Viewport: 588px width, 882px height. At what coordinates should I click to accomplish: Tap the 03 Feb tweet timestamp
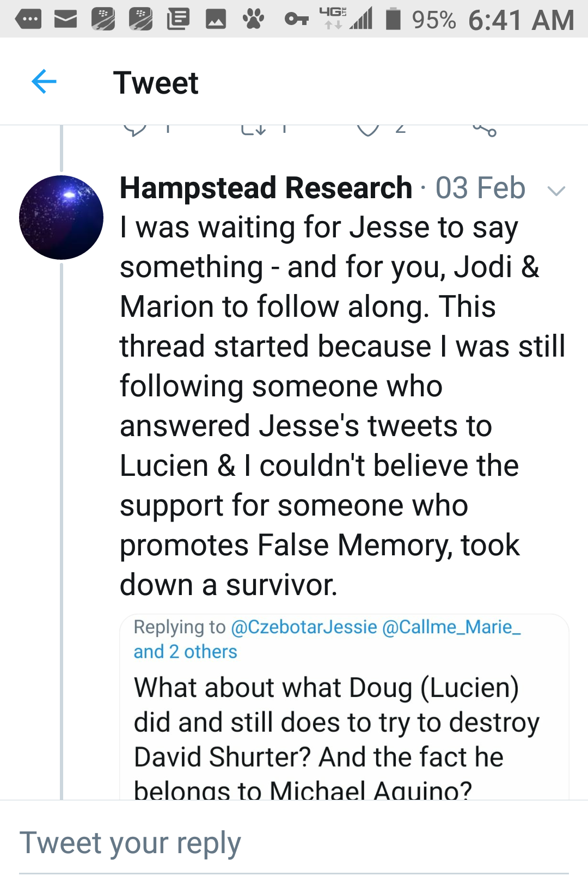coord(480,188)
